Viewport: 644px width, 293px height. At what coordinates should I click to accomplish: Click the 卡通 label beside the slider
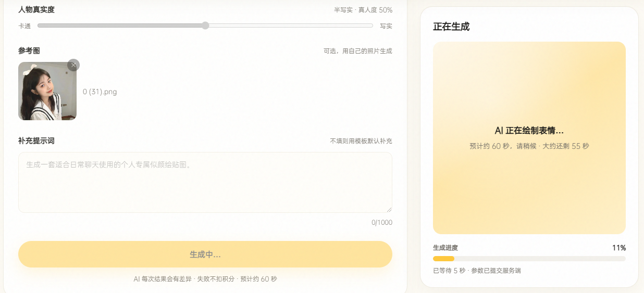(x=24, y=26)
